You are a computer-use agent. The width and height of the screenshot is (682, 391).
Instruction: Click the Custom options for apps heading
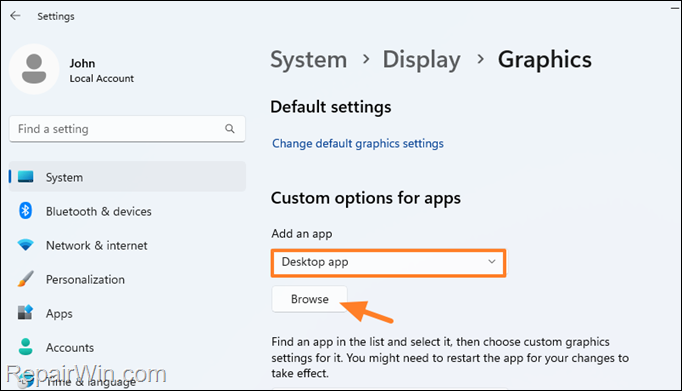(x=365, y=198)
